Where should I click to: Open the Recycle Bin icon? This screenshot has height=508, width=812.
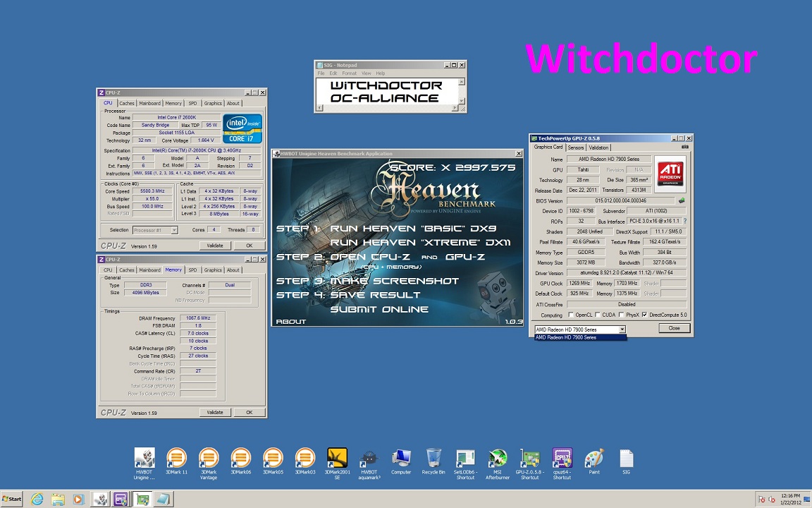pyautogui.click(x=433, y=459)
